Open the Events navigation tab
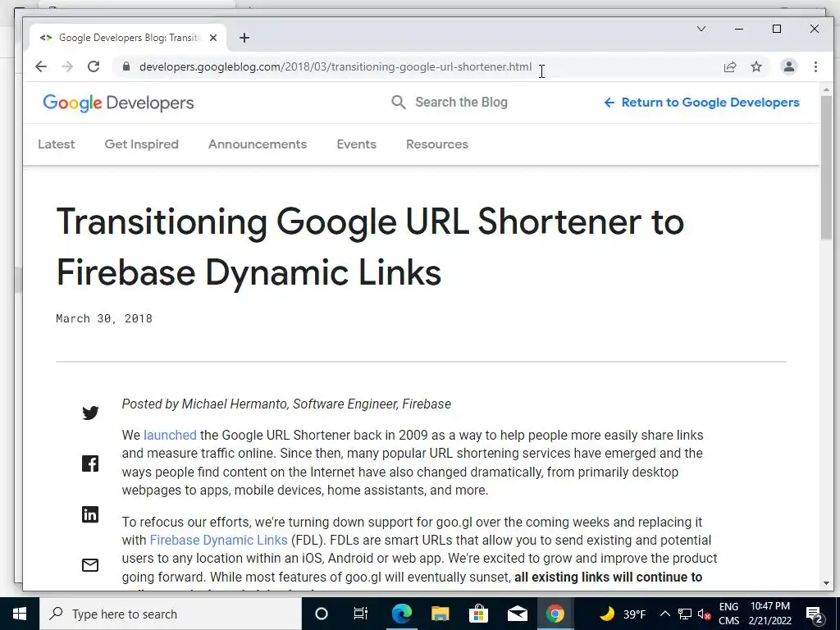This screenshot has width=840, height=630. point(356,144)
